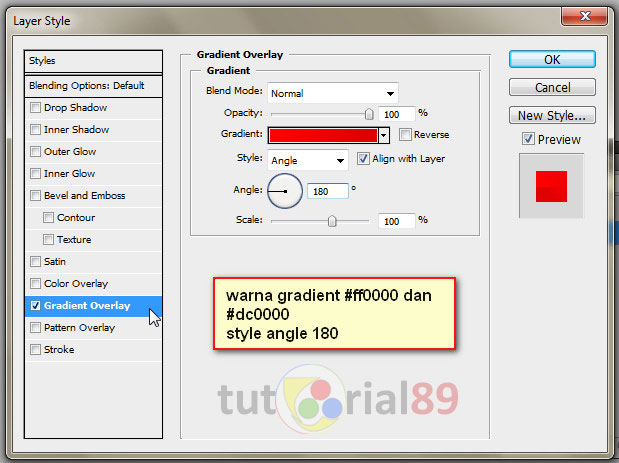Enable the Outer Glow checkbox

[35, 152]
